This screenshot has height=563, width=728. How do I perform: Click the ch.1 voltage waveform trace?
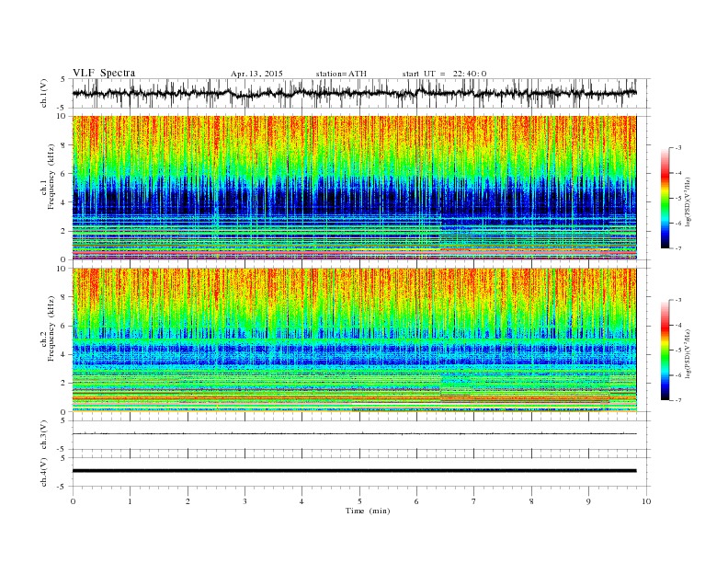point(354,93)
